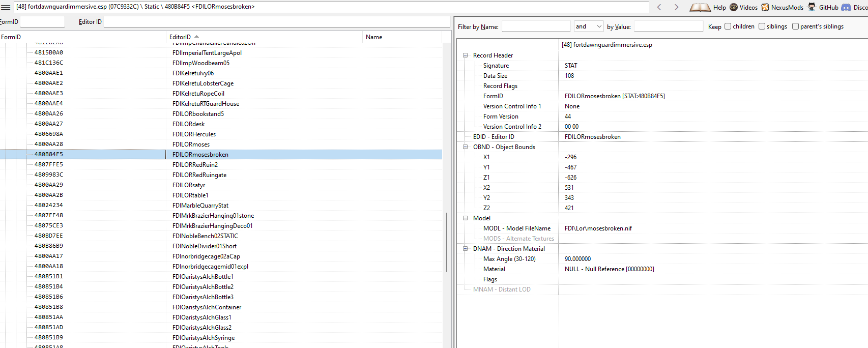Screen dimensions: 868x348
Task: Select FDILORbookstand5 record row
Action: 221,114
